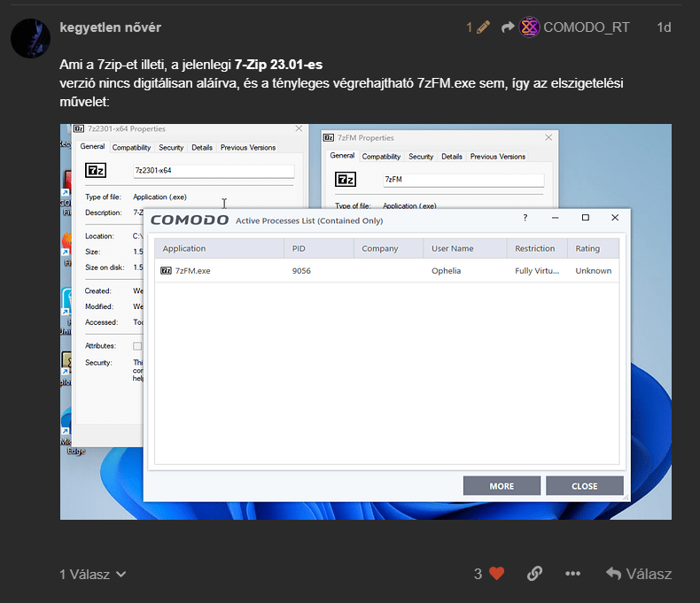Open the three-dots more actions menu
The image size is (700, 603).
[572, 574]
